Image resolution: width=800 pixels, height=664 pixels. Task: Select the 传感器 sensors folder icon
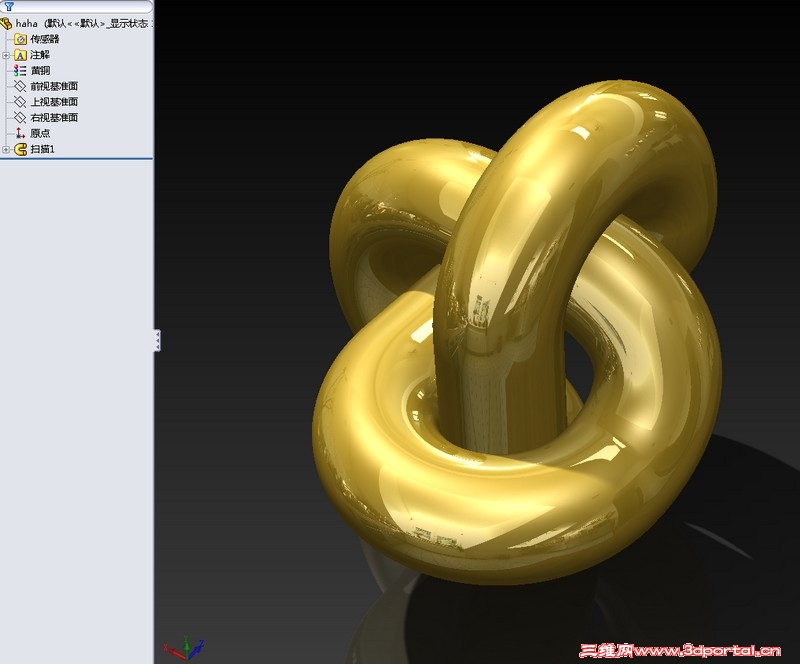pyautogui.click(x=20, y=39)
